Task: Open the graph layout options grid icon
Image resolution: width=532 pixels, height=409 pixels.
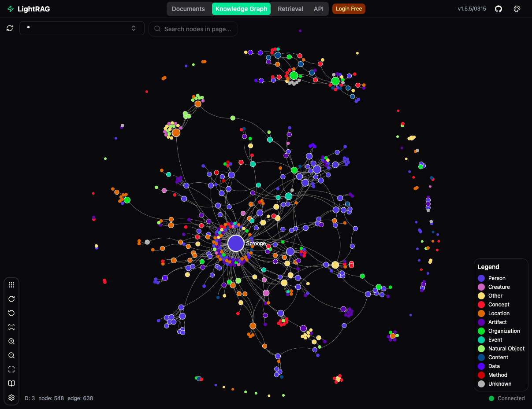Action: [x=11, y=285]
